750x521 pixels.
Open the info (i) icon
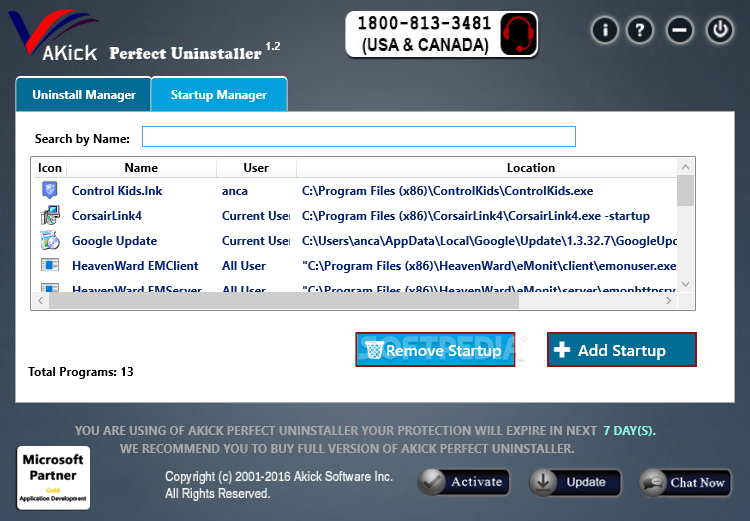[605, 30]
